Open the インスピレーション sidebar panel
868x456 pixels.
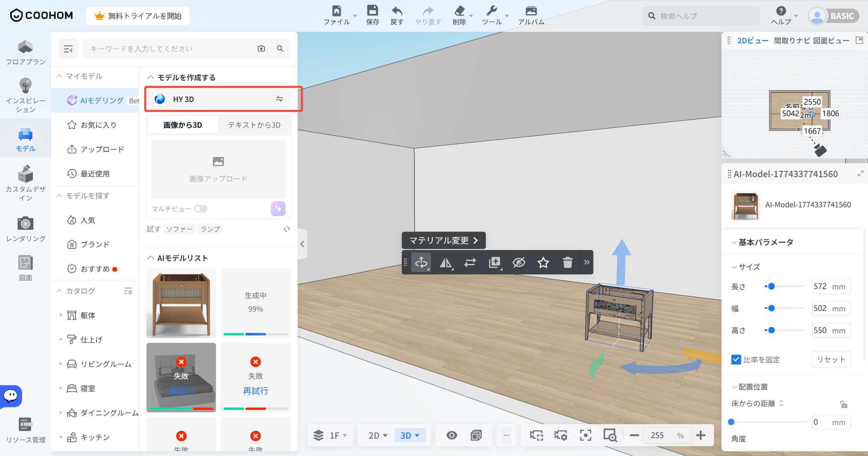[25, 96]
